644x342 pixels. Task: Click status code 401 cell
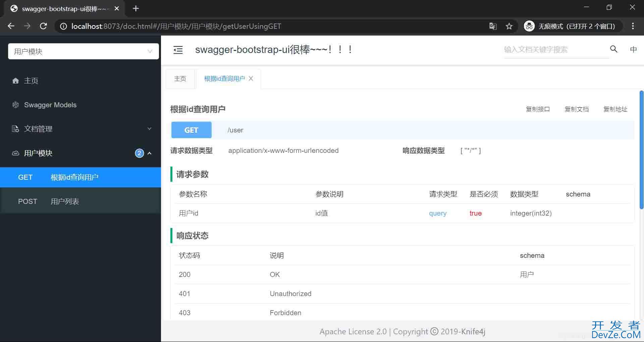coord(184,294)
